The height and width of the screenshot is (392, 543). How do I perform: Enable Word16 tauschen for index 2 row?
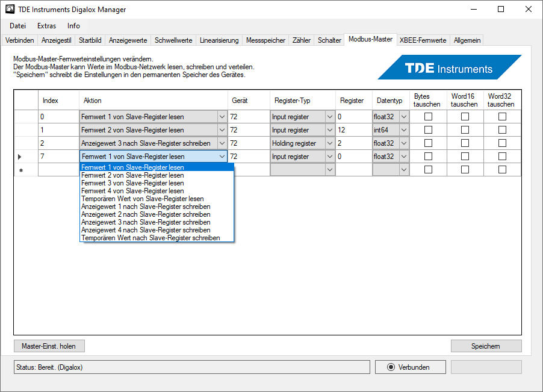[x=465, y=143]
